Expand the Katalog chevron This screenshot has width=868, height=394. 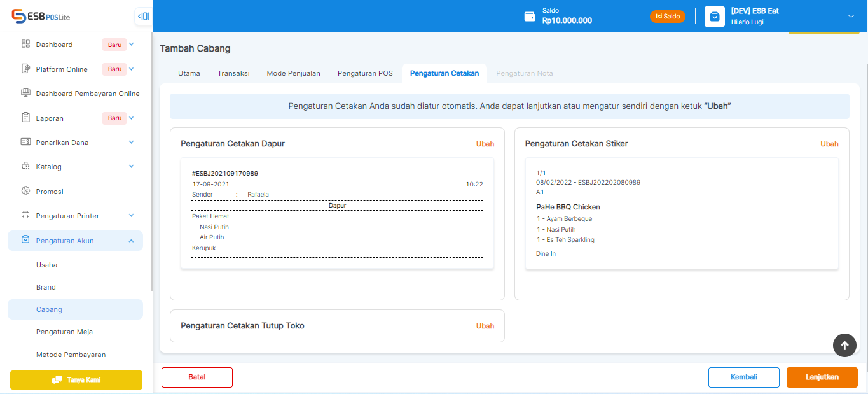pyautogui.click(x=132, y=167)
